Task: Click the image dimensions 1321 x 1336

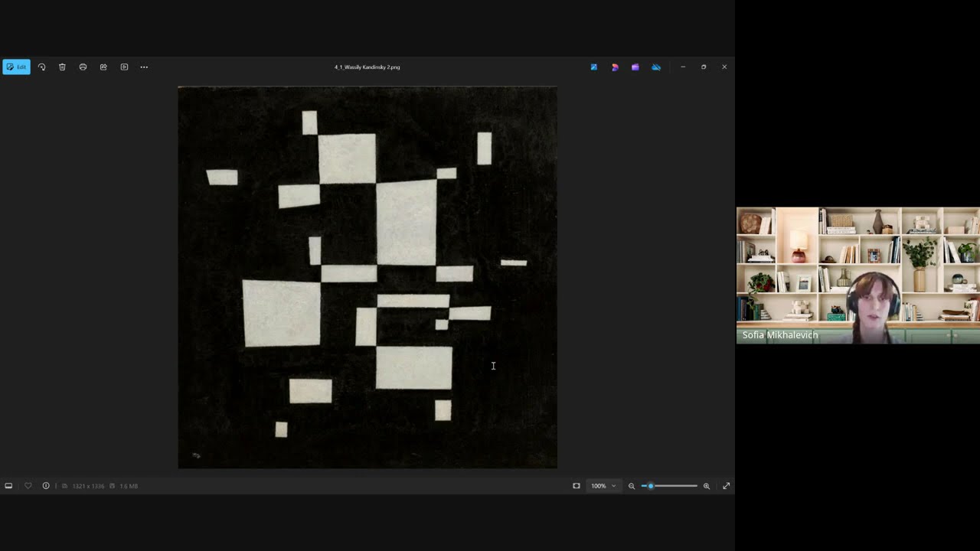Action: tap(88, 486)
